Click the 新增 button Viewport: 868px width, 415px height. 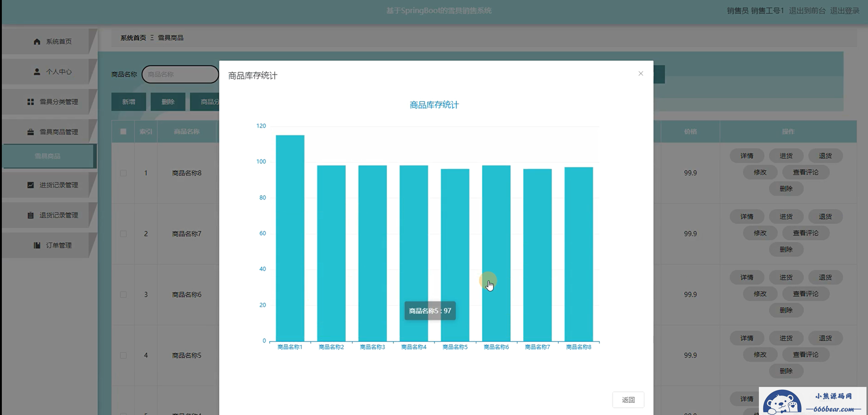[129, 102]
